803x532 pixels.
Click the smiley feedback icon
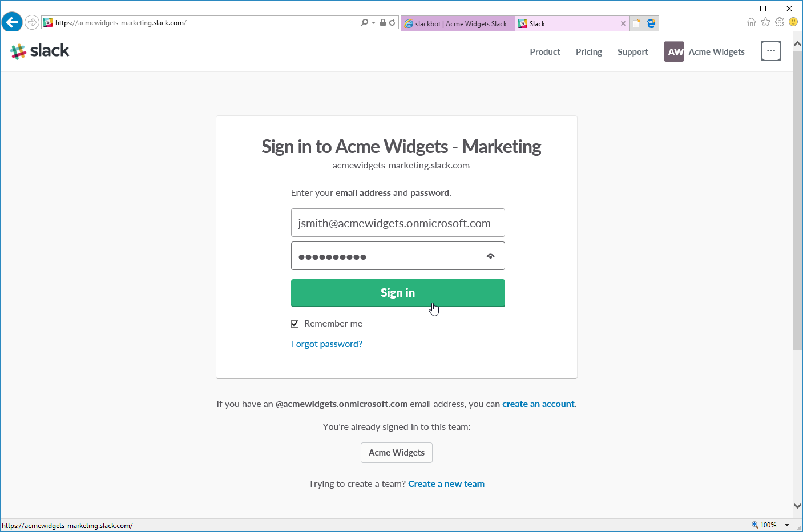click(x=793, y=22)
